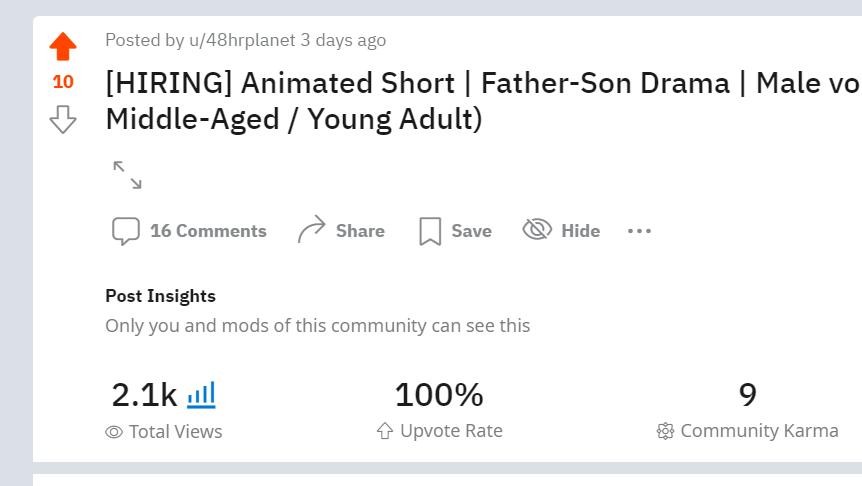
Task: Click the Share text label
Action: 360,231
